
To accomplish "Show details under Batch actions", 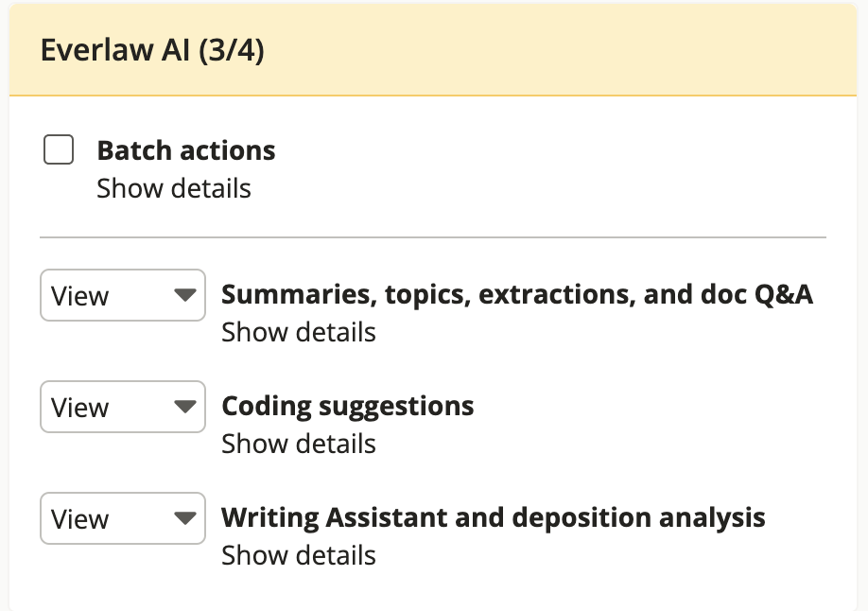I will click(174, 188).
